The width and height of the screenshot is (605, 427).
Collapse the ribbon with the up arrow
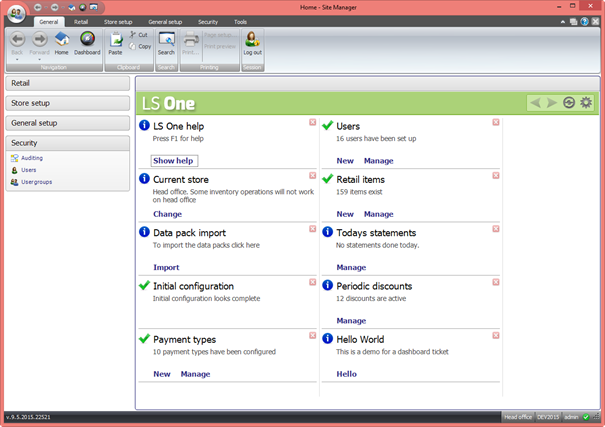(x=563, y=22)
